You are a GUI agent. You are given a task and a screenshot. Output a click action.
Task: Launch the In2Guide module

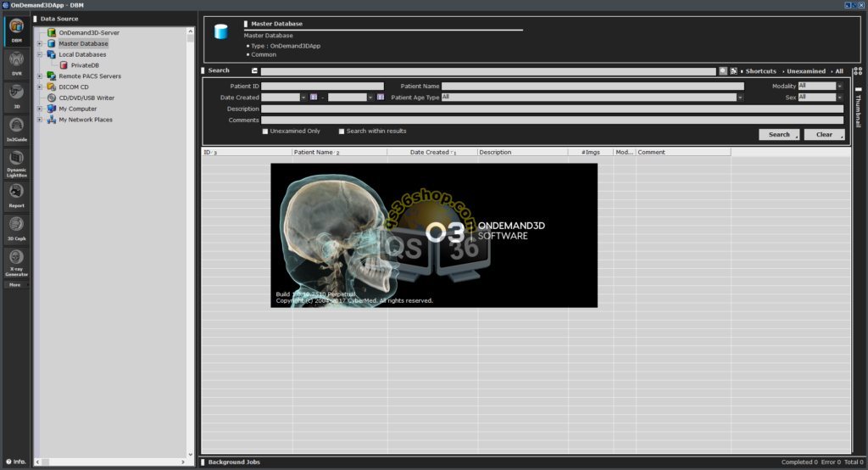point(17,130)
